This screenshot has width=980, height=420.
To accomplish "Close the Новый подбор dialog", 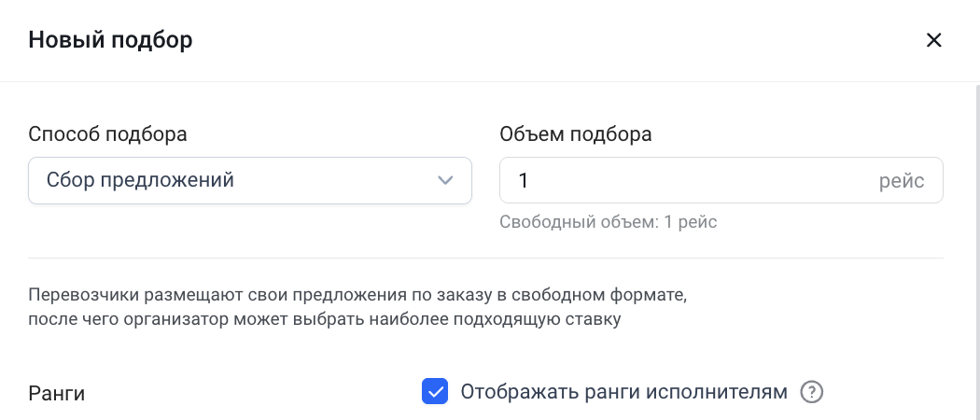I will (933, 41).
